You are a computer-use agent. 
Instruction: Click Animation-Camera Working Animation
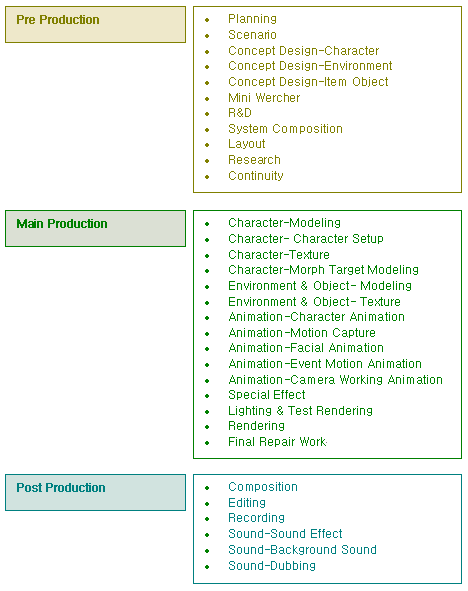coord(335,380)
